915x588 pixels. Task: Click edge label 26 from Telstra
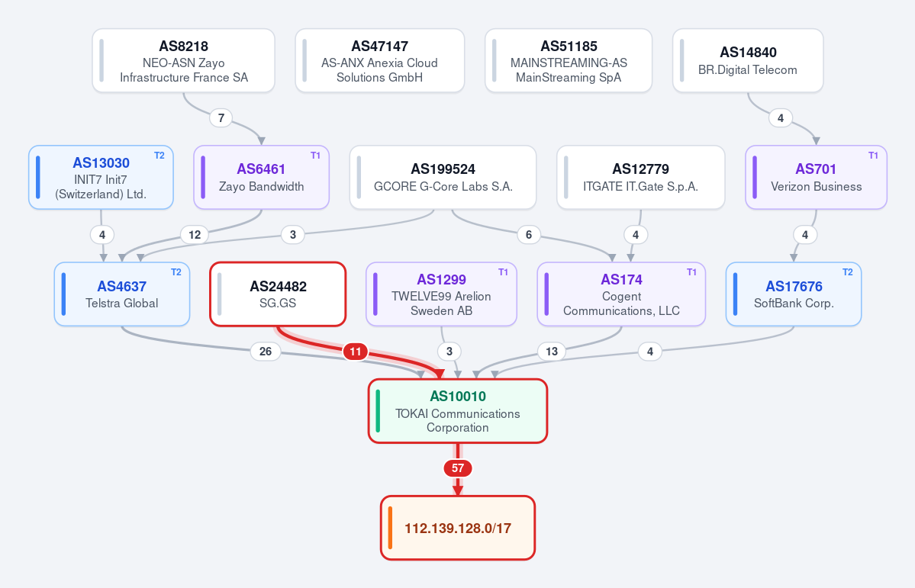pos(266,351)
